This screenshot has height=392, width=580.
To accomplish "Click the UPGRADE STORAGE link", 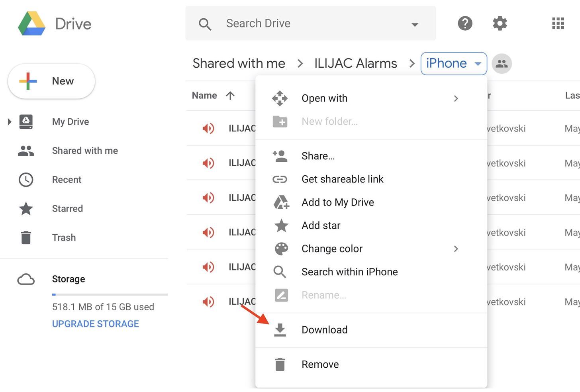I will point(96,324).
